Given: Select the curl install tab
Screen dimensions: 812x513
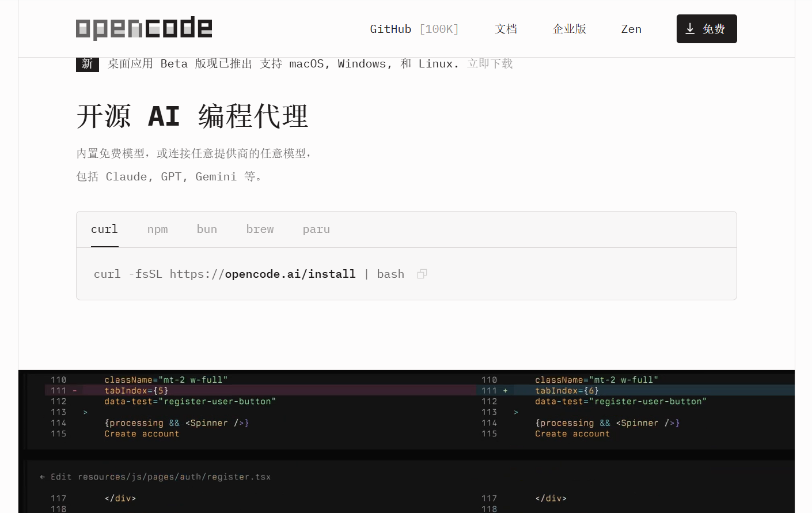Looking at the screenshot, I should [x=104, y=229].
